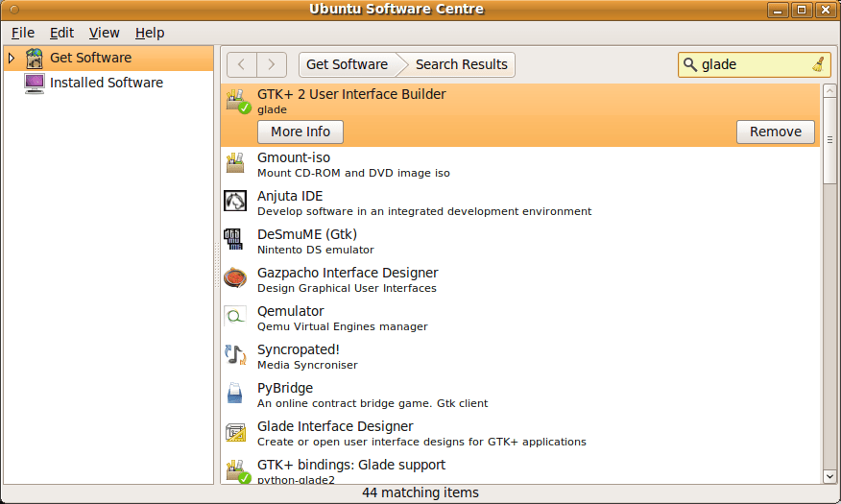Go back with the left arrow button

coord(242,65)
